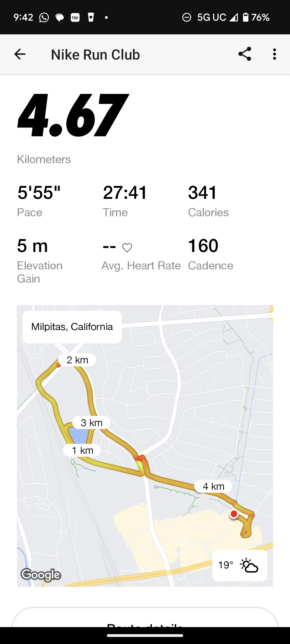Tap the Milpitas, California location label
This screenshot has height=644, width=290.
pos(72,327)
